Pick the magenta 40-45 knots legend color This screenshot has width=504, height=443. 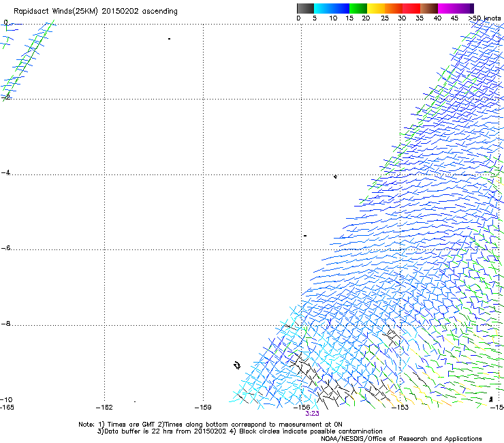[447, 8]
